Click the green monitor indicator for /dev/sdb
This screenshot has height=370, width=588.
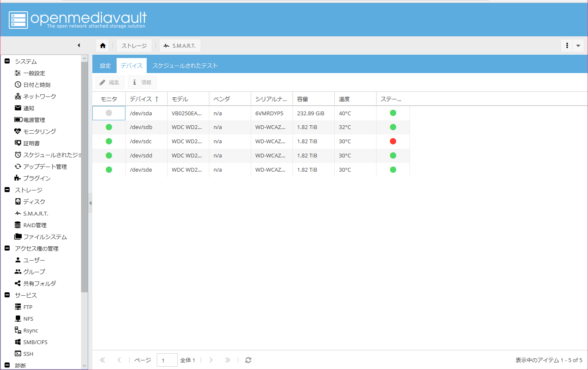pyautogui.click(x=109, y=127)
